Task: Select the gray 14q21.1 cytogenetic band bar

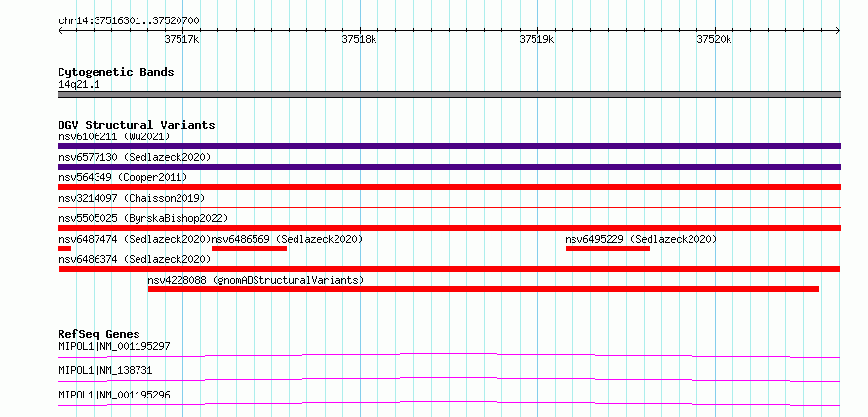Action: [449, 95]
